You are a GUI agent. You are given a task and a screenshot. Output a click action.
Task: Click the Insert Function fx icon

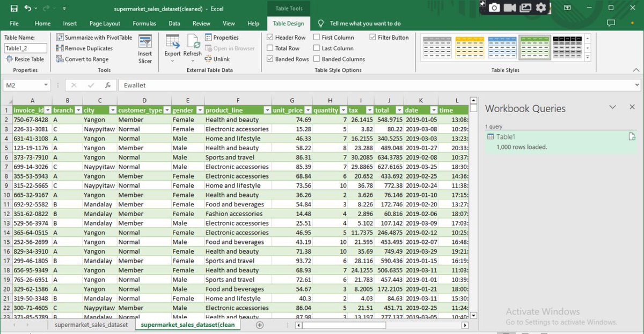[108, 85]
